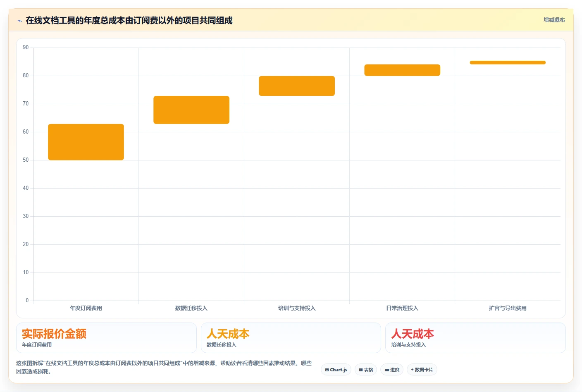Image resolution: width=582 pixels, height=392 pixels.
Task: Click the y-axis value 90
Action: tap(26, 48)
